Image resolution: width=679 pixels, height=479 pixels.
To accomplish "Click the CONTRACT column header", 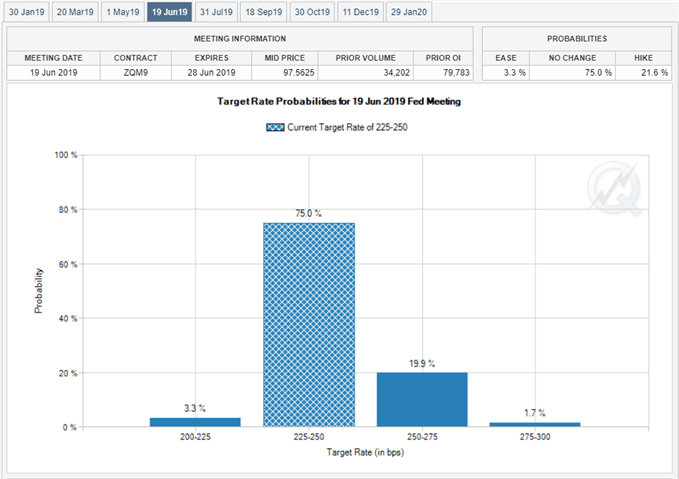I will point(136,58).
